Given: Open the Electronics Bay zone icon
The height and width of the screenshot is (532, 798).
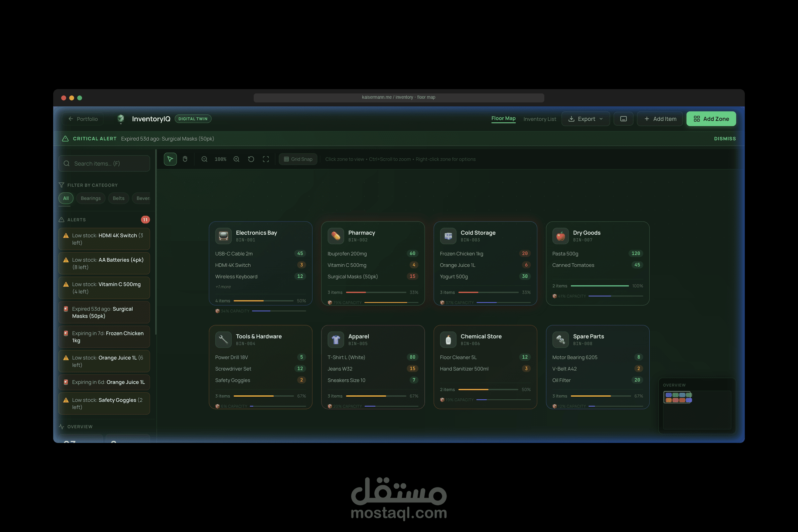Looking at the screenshot, I should click(x=223, y=236).
